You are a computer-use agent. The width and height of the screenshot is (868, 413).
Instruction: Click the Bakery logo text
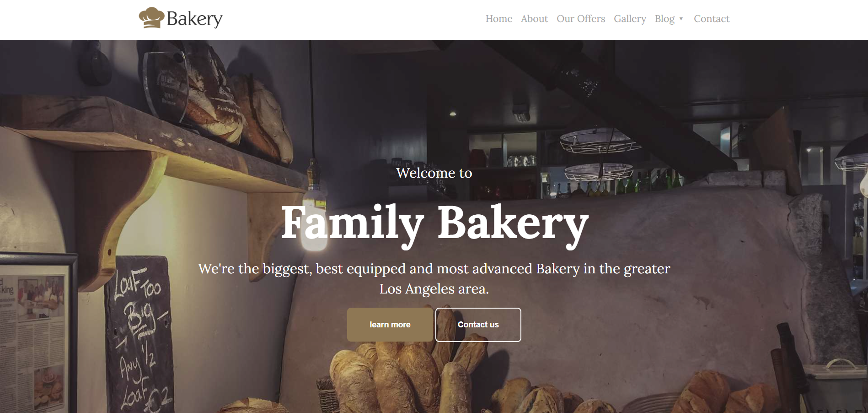(194, 19)
